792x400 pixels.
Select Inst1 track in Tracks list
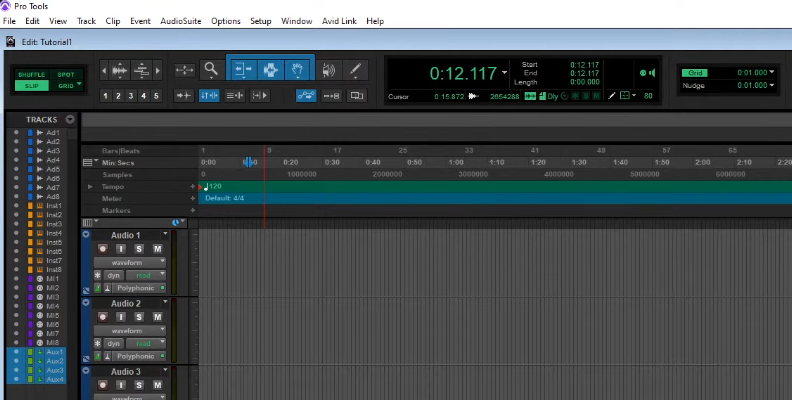53,206
